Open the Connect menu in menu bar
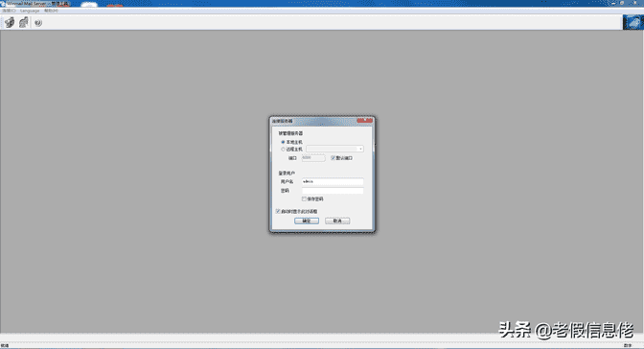The height and width of the screenshot is (349, 644). pyautogui.click(x=9, y=11)
